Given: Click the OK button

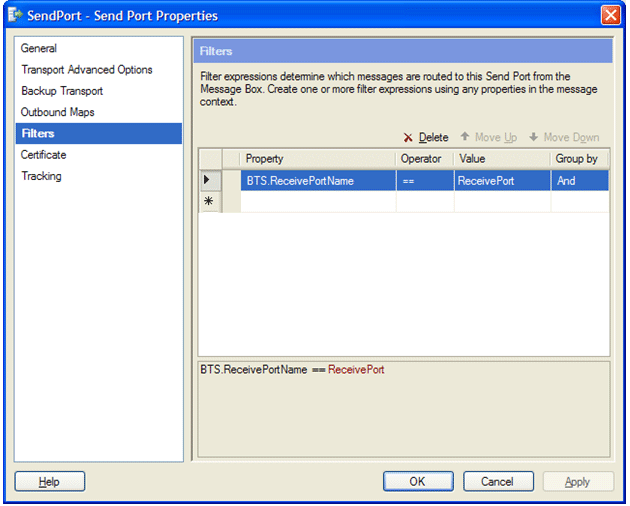Looking at the screenshot, I should click(418, 481).
